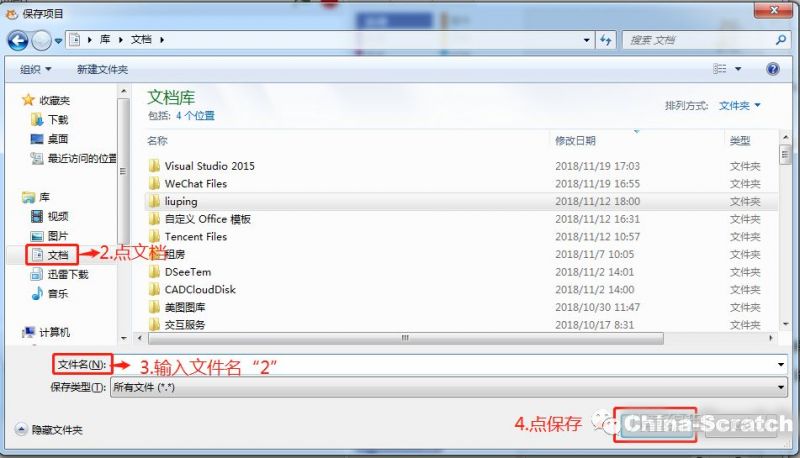The height and width of the screenshot is (458, 800).
Task: Open the 视频 library in sidebar
Action: point(57,216)
